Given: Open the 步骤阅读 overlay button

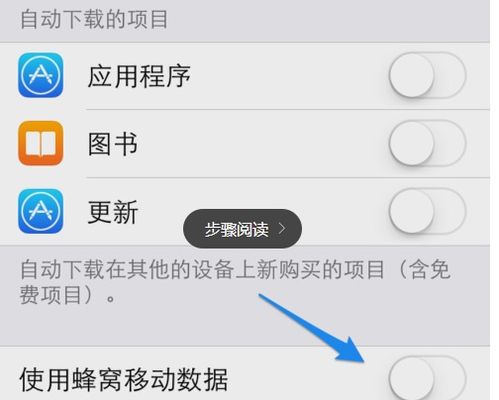Looking at the screenshot, I should [x=242, y=229].
